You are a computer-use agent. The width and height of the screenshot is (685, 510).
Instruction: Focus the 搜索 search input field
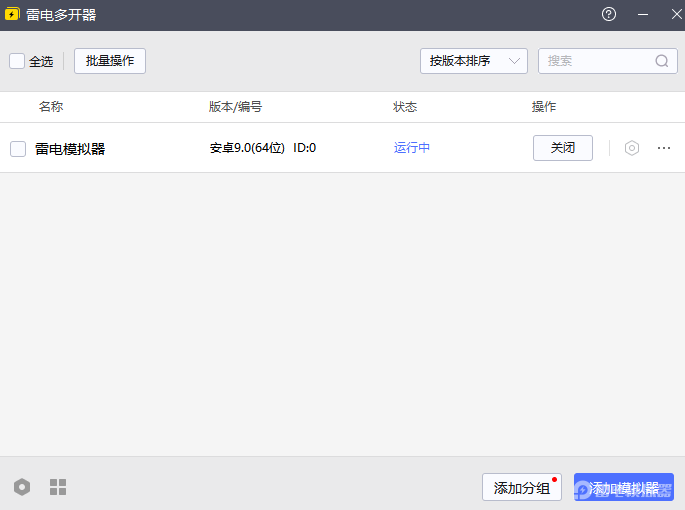click(x=595, y=61)
